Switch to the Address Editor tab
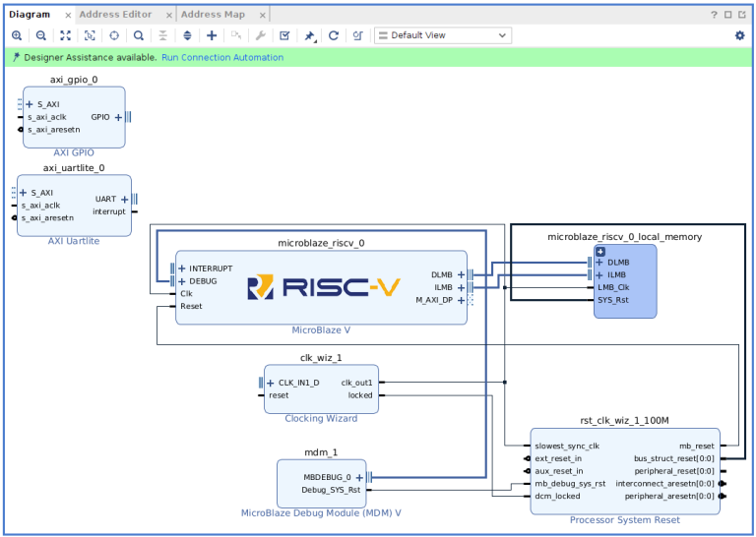This screenshot has height=537, width=756. [115, 15]
